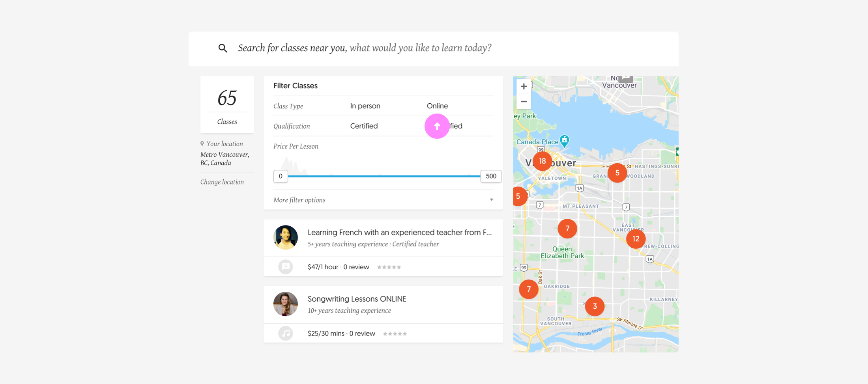Viewport: 868px width, 384px height.
Task: Expand More filter options
Action: [383, 200]
